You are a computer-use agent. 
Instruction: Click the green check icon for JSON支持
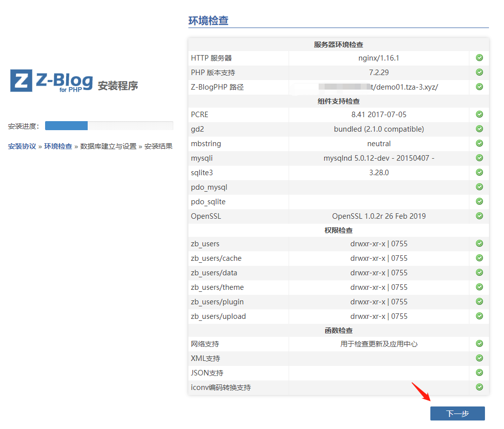tap(479, 372)
